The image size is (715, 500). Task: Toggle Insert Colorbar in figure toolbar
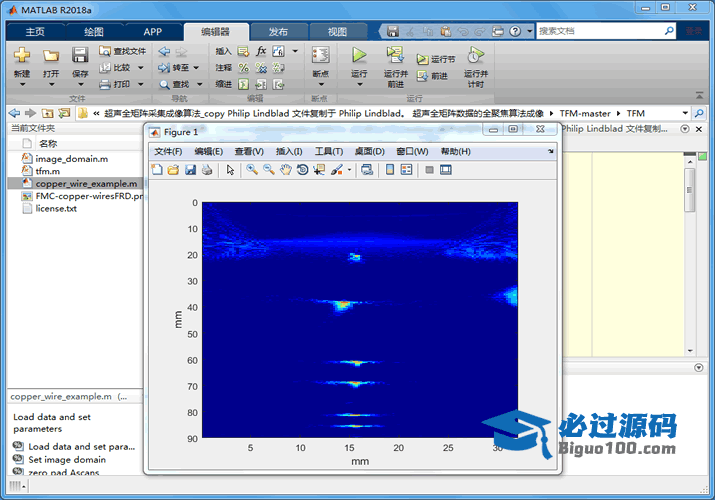pyautogui.click(x=390, y=170)
